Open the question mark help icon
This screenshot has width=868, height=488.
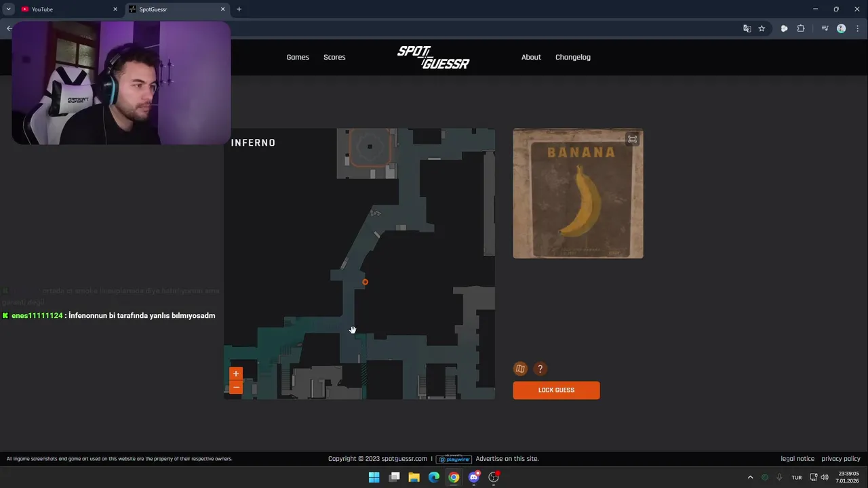[x=540, y=369]
